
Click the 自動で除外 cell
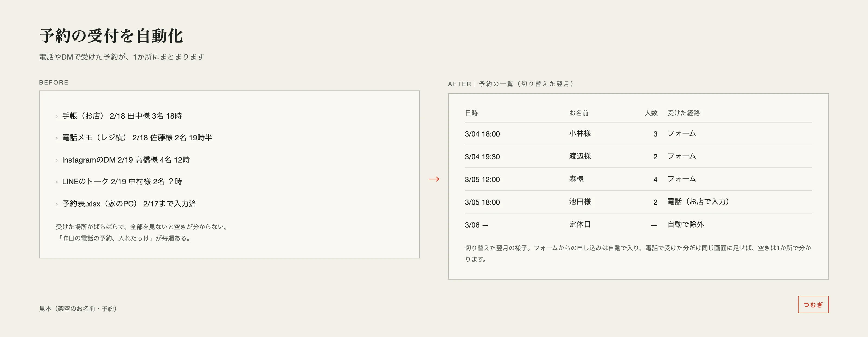[x=686, y=225]
